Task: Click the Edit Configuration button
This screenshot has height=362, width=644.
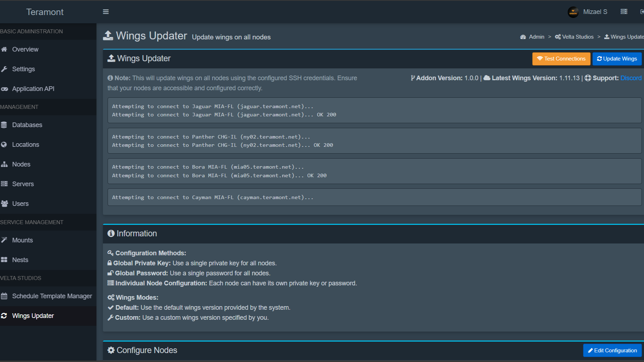Action: click(x=612, y=351)
